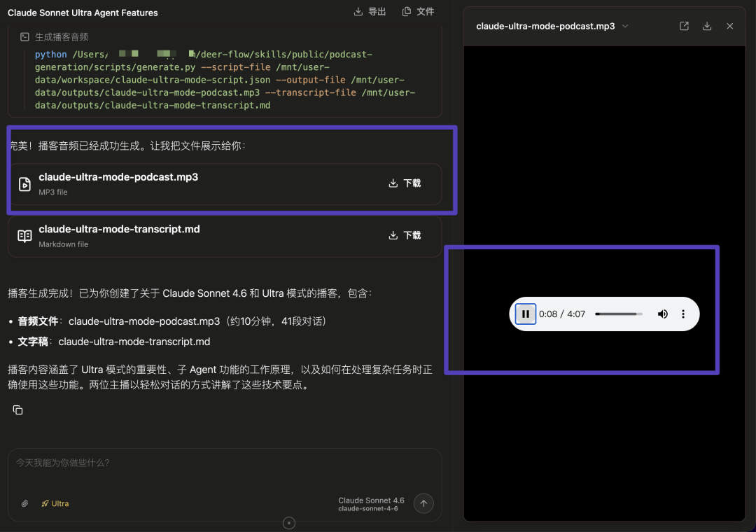The image size is (756, 532).
Task: Click the audio progress seek bar
Action: coord(619,314)
